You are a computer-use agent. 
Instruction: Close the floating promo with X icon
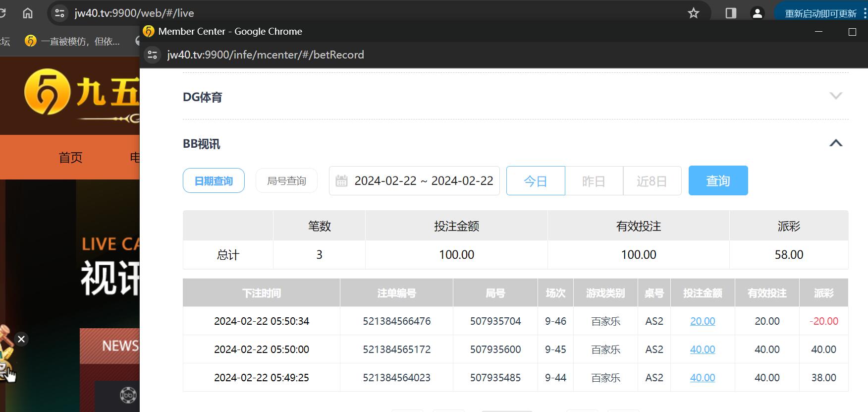tap(21, 339)
